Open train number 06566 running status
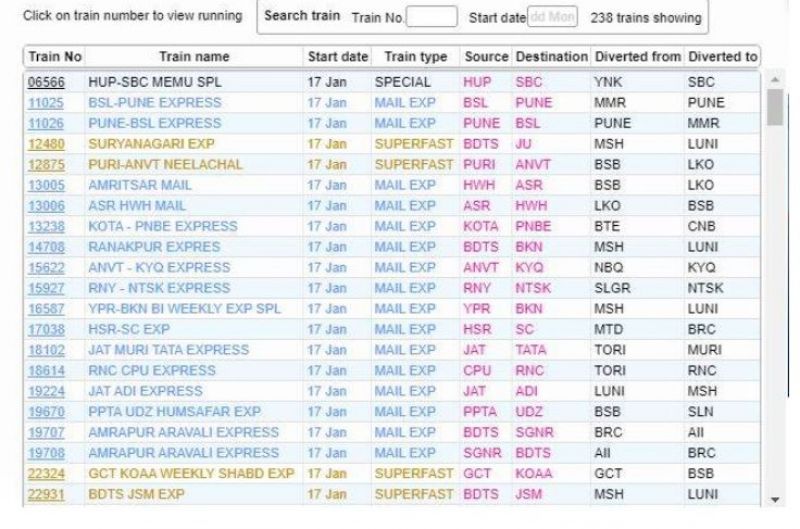This screenshot has width=800, height=529. tap(46, 82)
